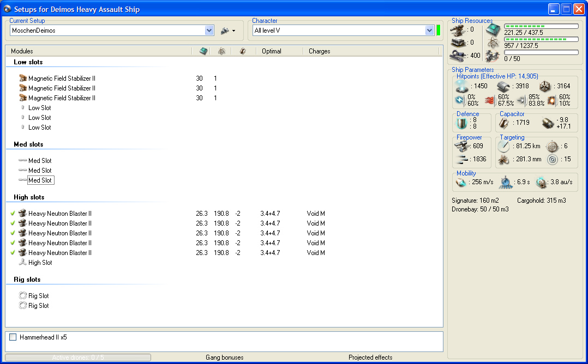588x364 pixels.
Task: Click the warp speed icon showing 3.8 au/s
Action: pos(541,183)
